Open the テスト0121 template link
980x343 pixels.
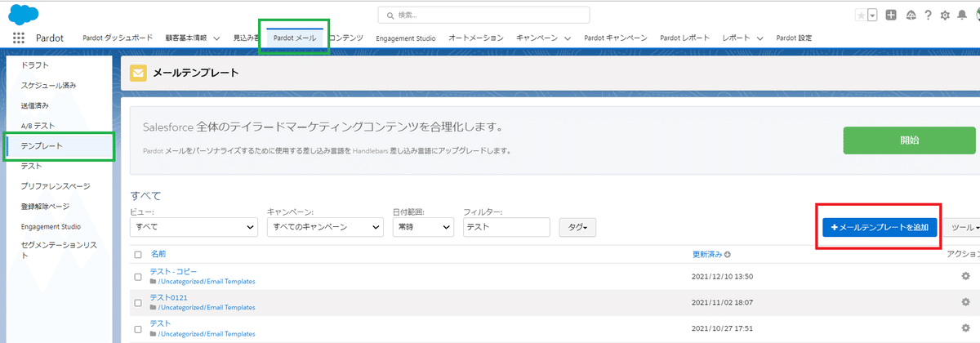(168, 297)
